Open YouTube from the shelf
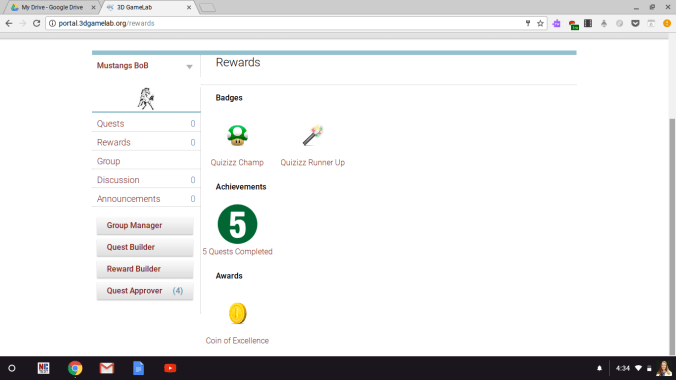This screenshot has height=380, width=676. click(x=170, y=368)
